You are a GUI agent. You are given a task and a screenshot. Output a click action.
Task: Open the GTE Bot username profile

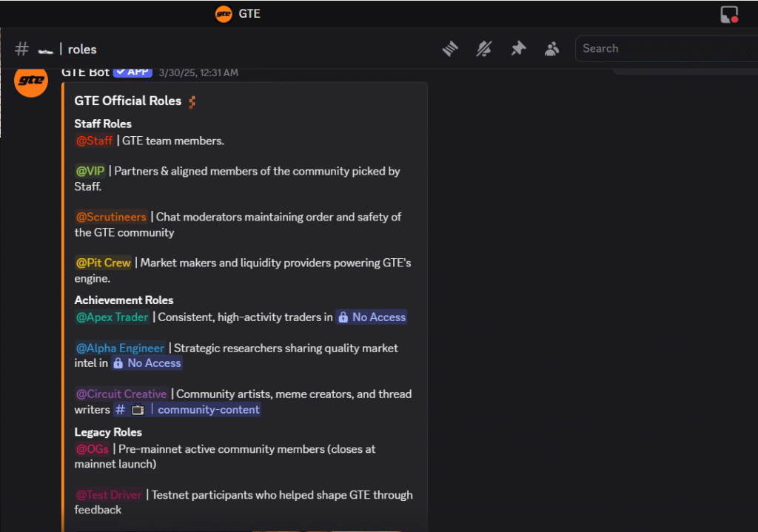pos(85,72)
